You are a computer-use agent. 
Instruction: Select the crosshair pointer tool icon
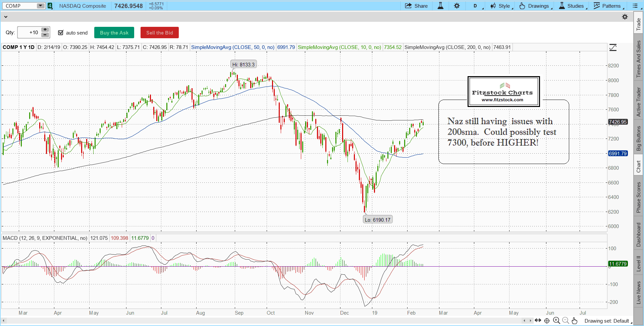pyautogui.click(x=547, y=321)
